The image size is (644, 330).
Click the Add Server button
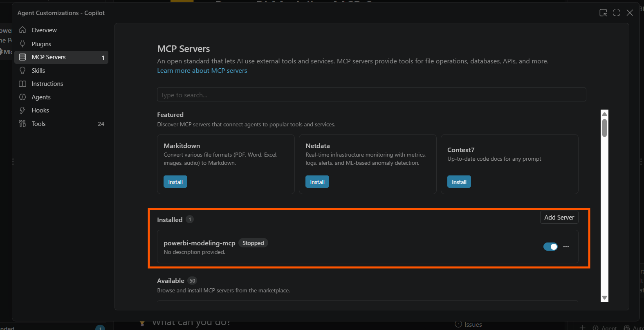[559, 218]
